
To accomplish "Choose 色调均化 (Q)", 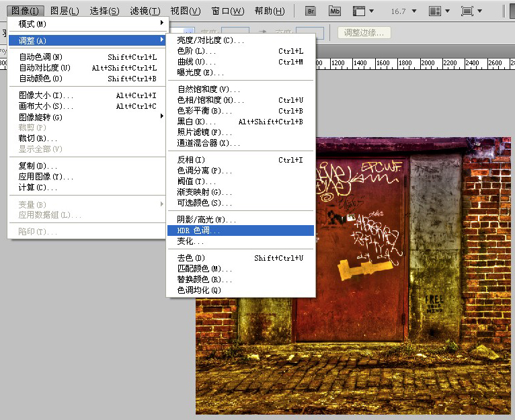I will click(x=241, y=290).
